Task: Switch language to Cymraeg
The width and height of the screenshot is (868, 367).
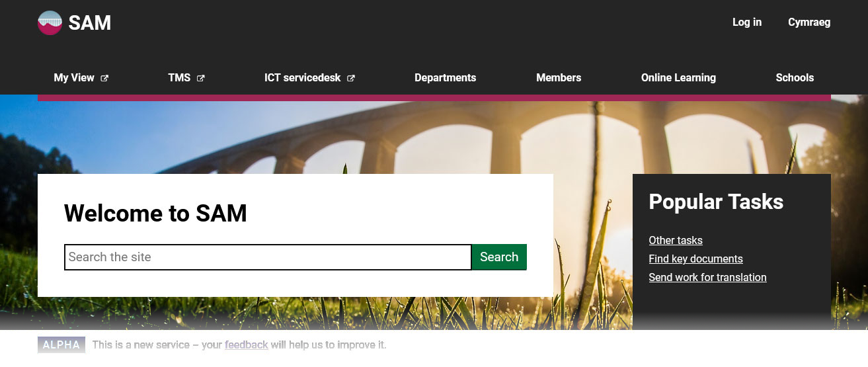Action: [x=809, y=22]
